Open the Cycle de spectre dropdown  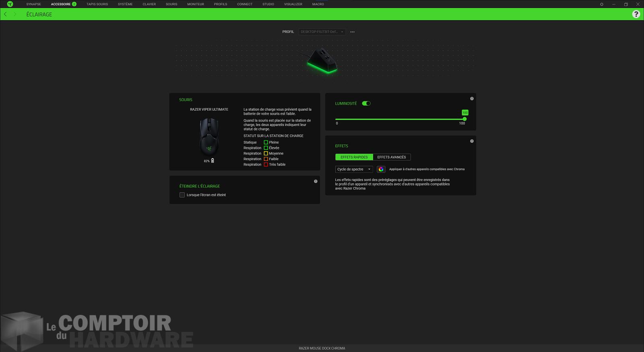click(x=354, y=169)
